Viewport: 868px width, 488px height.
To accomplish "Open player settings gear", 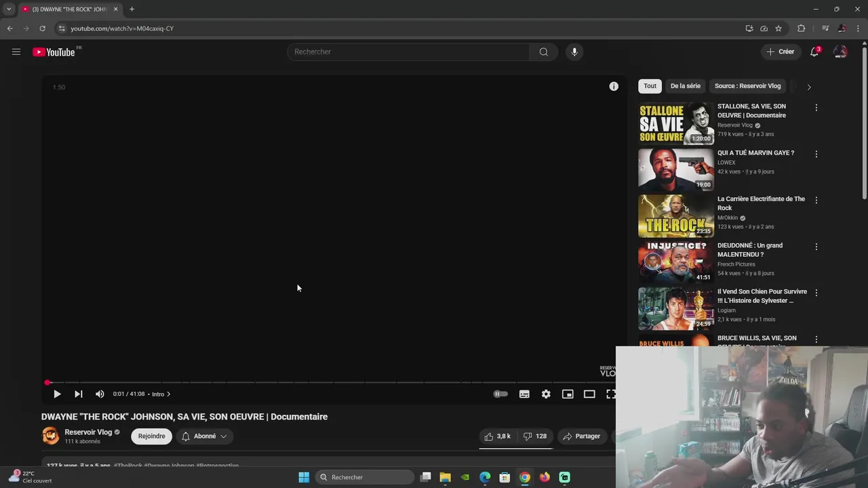I will 546,394.
